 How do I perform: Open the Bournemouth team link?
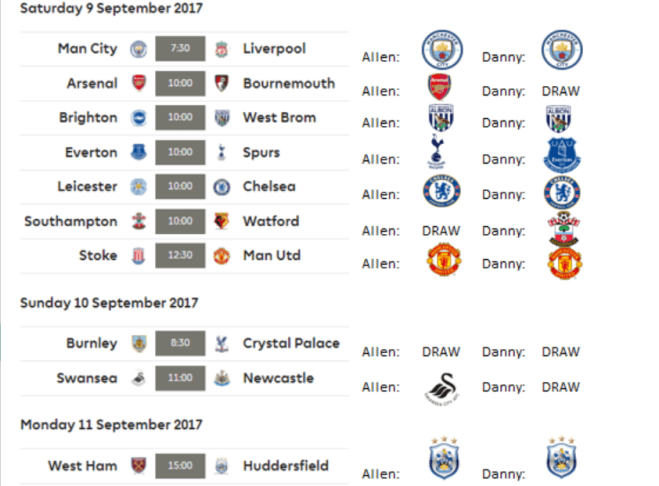pyautogui.click(x=289, y=83)
